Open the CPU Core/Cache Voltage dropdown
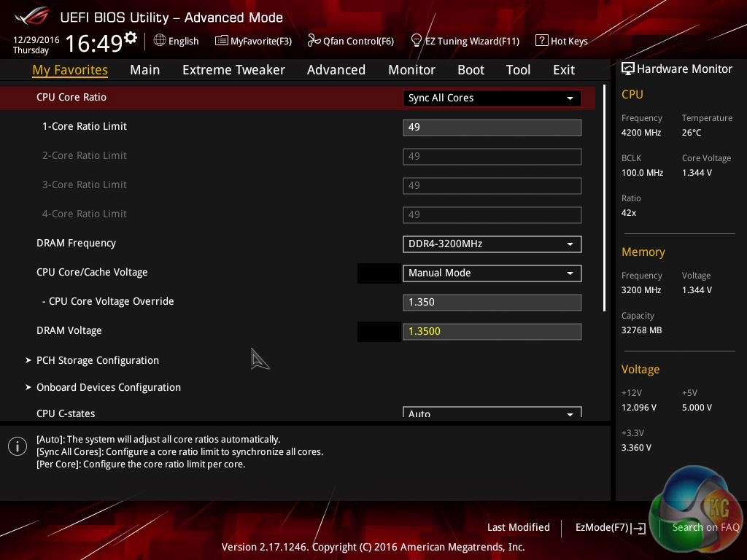 coord(492,273)
